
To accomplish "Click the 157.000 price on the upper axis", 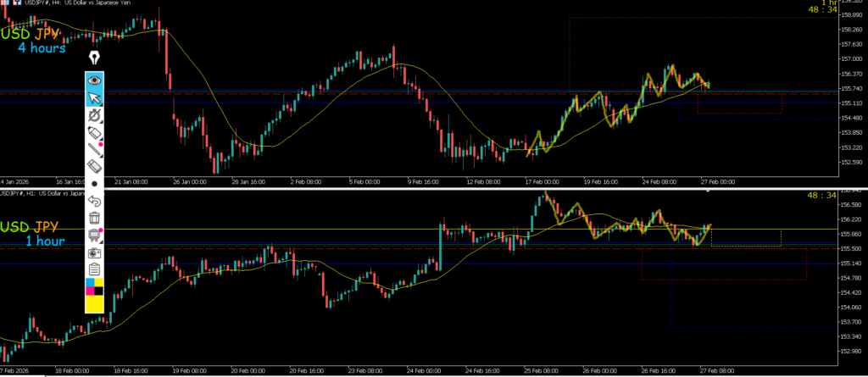I will (x=853, y=58).
